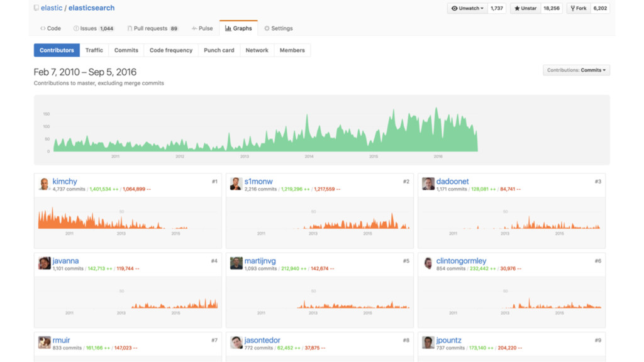Click s1monw's 2,216 commits link

261,189
